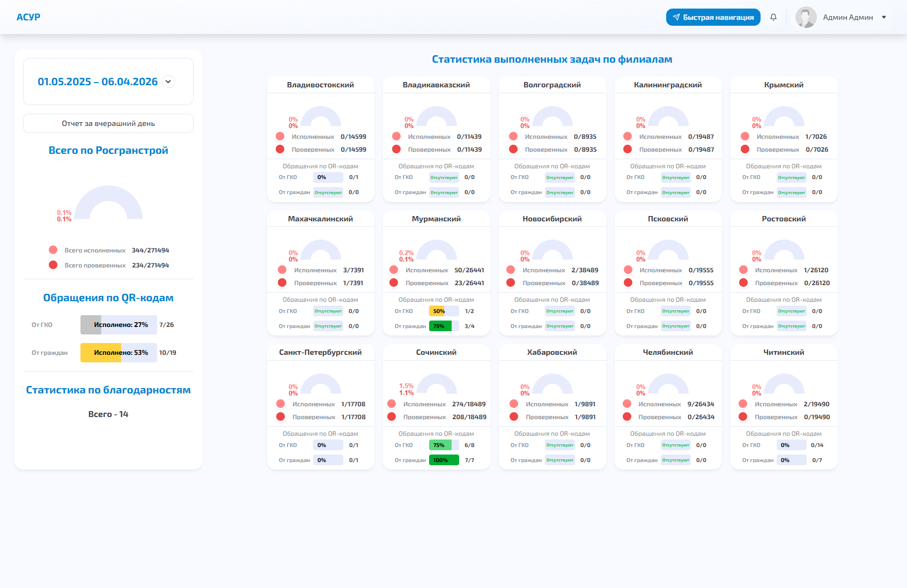Open Быстрая навигация
The height and width of the screenshot is (588, 907).
[x=713, y=17]
